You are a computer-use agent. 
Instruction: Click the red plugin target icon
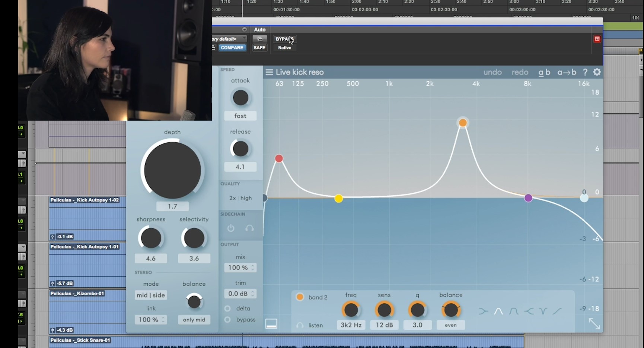click(x=597, y=39)
